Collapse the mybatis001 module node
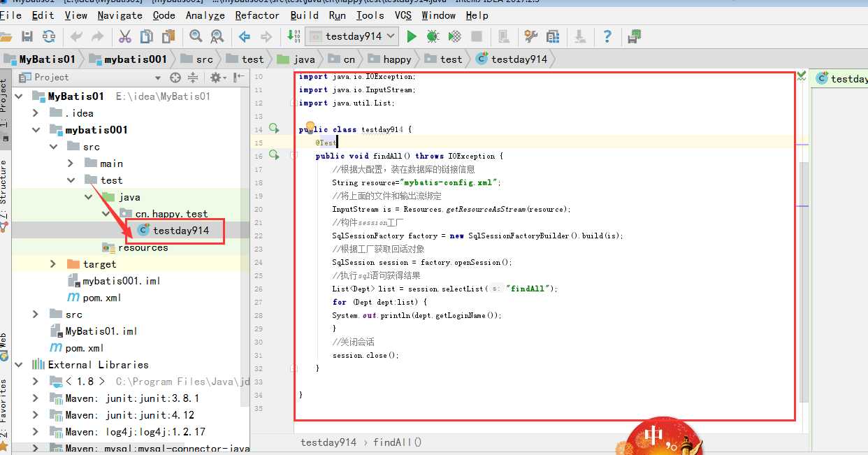The image size is (868, 455). tap(36, 130)
